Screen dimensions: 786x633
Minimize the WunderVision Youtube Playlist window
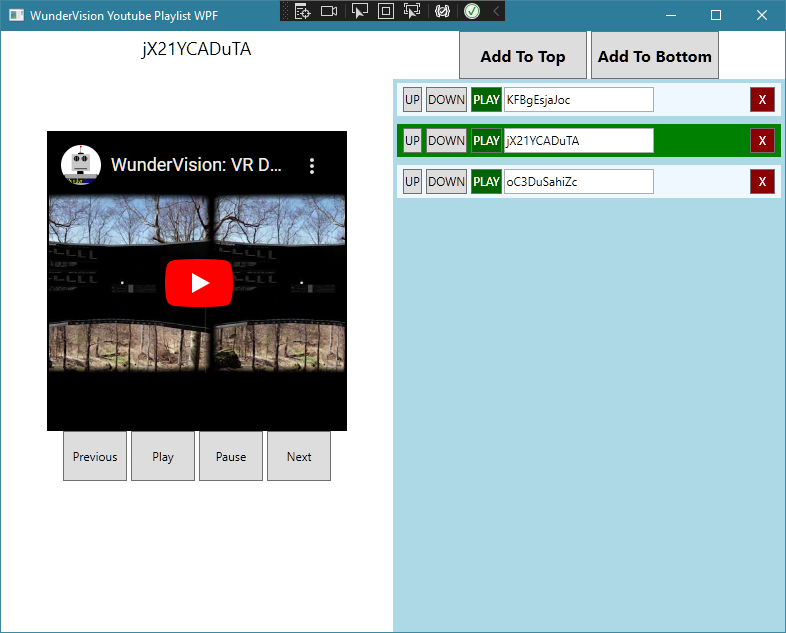pyautogui.click(x=671, y=15)
